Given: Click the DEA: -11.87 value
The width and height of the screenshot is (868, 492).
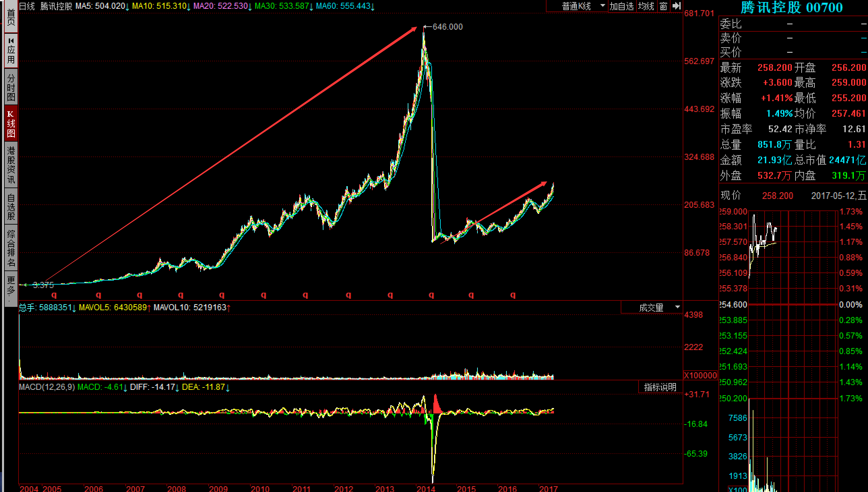Looking at the screenshot, I should (x=203, y=387).
